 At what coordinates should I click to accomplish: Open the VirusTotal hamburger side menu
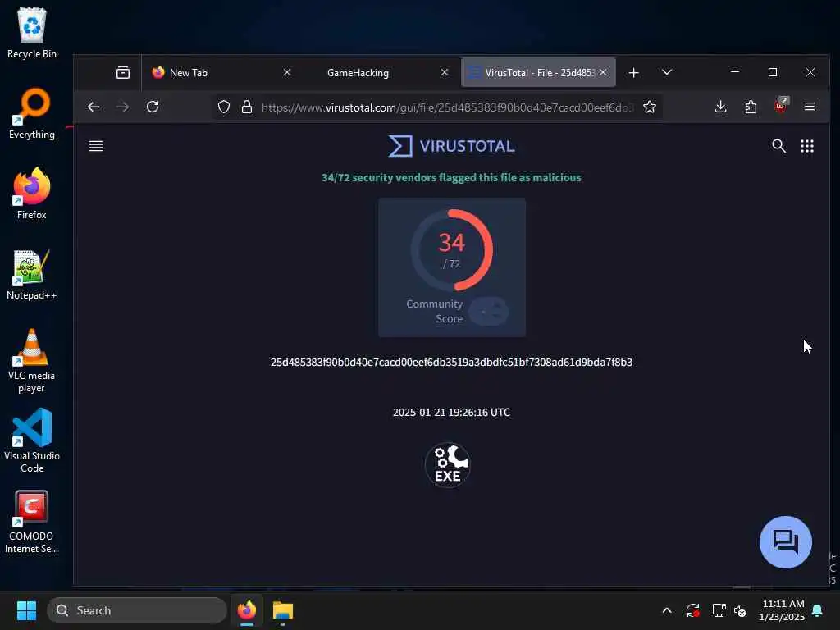point(96,146)
